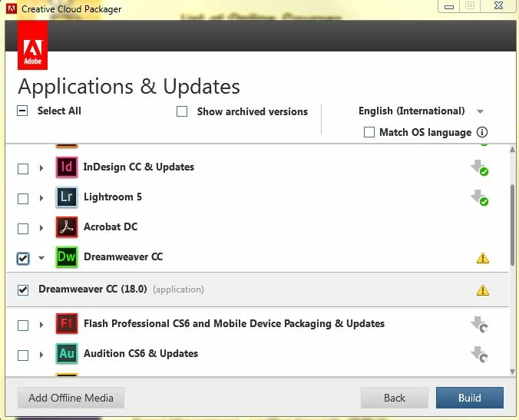Click the 'Select All' label text
The height and width of the screenshot is (420, 519).
(59, 111)
